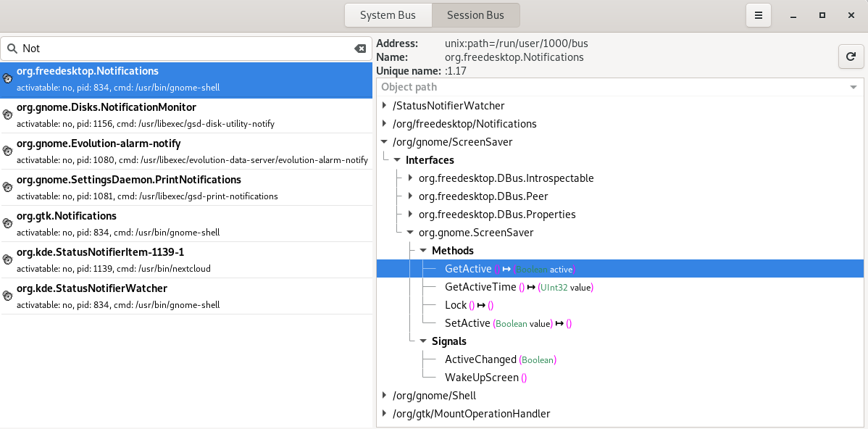
Task: Refresh the bus name list
Action: coord(851,56)
